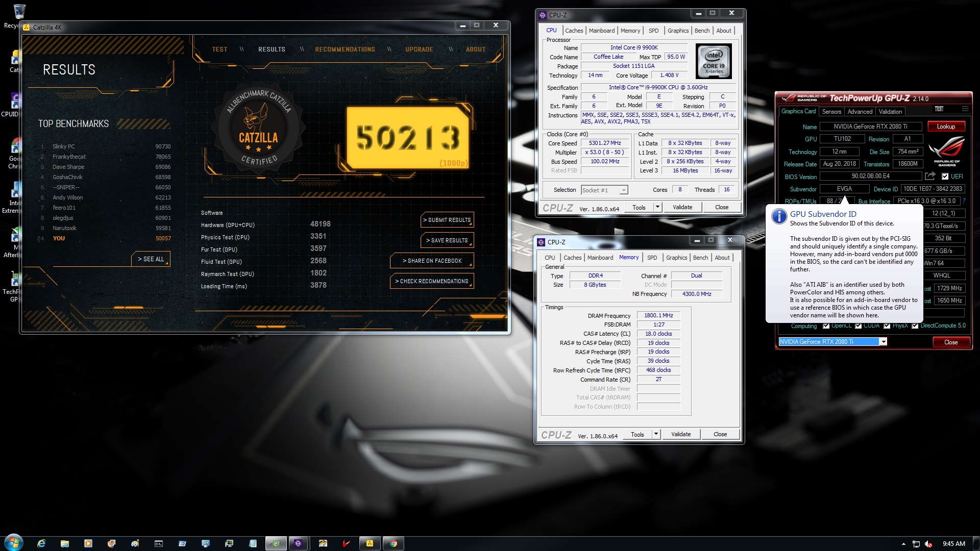Click the 9:45 AM clock
This screenshot has width=980, height=551.
coord(953,544)
